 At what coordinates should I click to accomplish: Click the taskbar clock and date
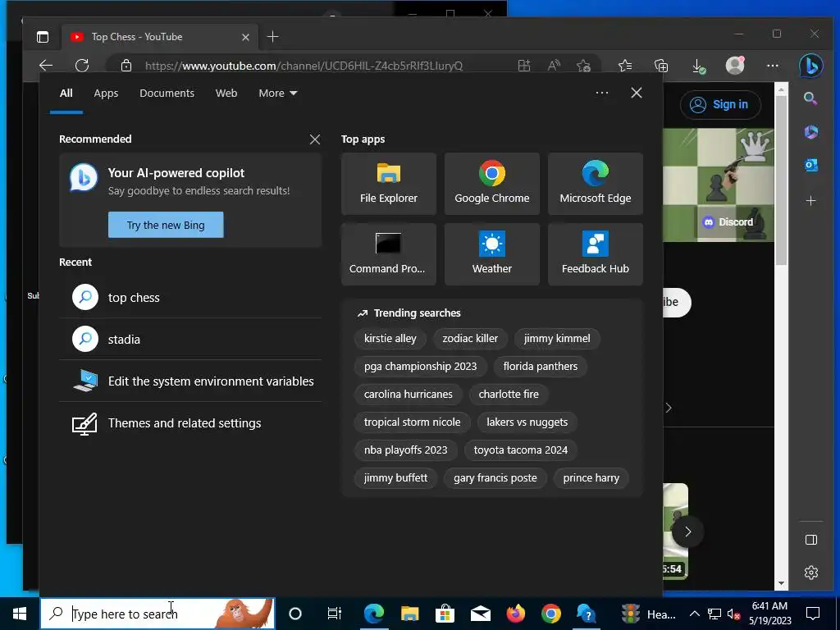[769, 614]
